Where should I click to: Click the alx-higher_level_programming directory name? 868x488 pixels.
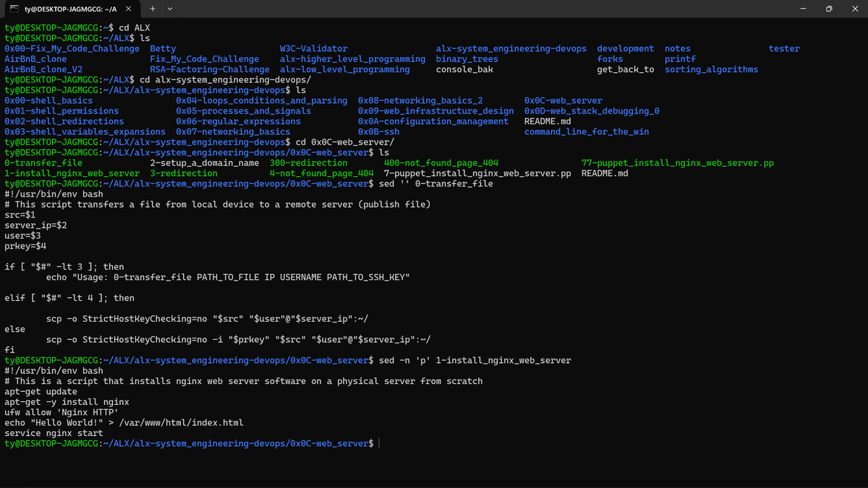(352, 59)
